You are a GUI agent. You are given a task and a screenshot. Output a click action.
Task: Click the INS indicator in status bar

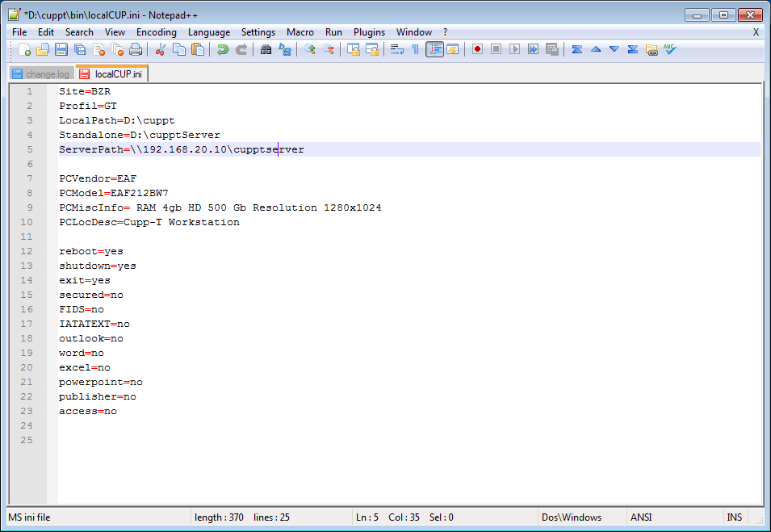734,517
